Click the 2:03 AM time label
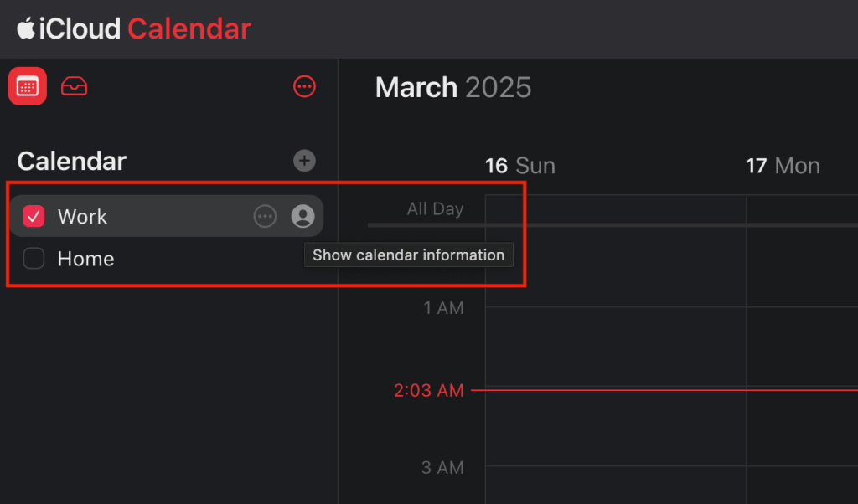 tap(429, 390)
